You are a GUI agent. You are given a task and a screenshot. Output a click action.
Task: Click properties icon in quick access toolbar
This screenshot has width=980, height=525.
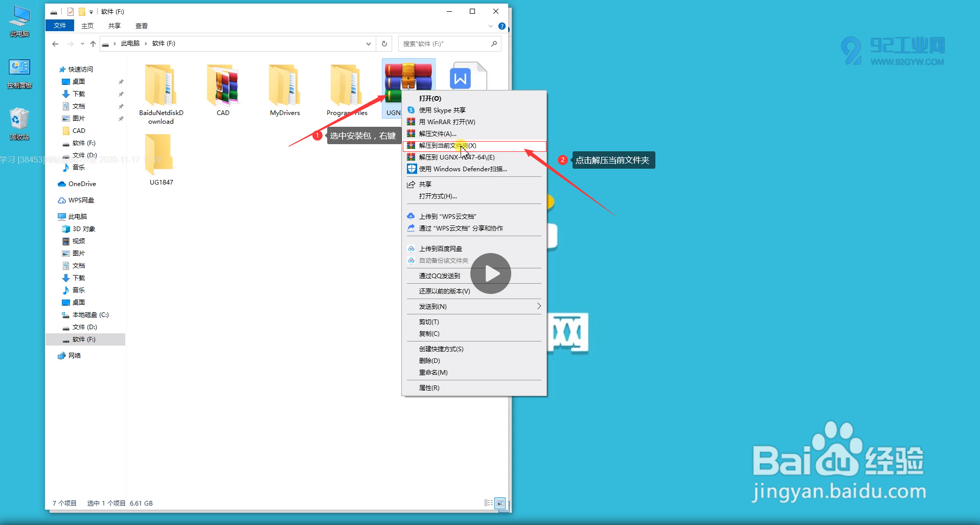[71, 12]
